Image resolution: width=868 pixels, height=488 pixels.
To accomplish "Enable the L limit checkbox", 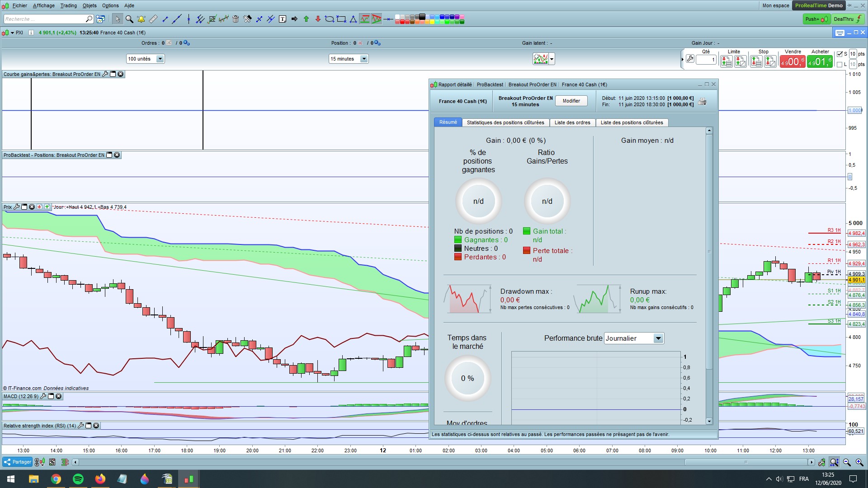I will [840, 64].
